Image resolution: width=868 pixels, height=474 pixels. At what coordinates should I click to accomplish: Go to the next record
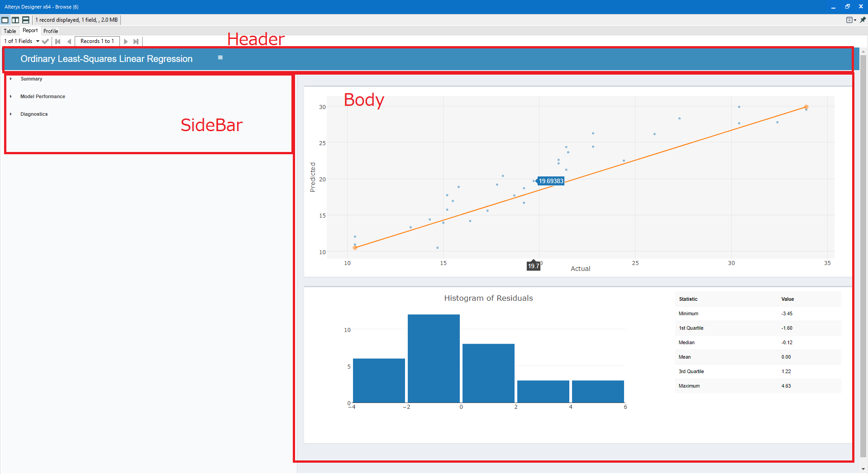point(126,41)
